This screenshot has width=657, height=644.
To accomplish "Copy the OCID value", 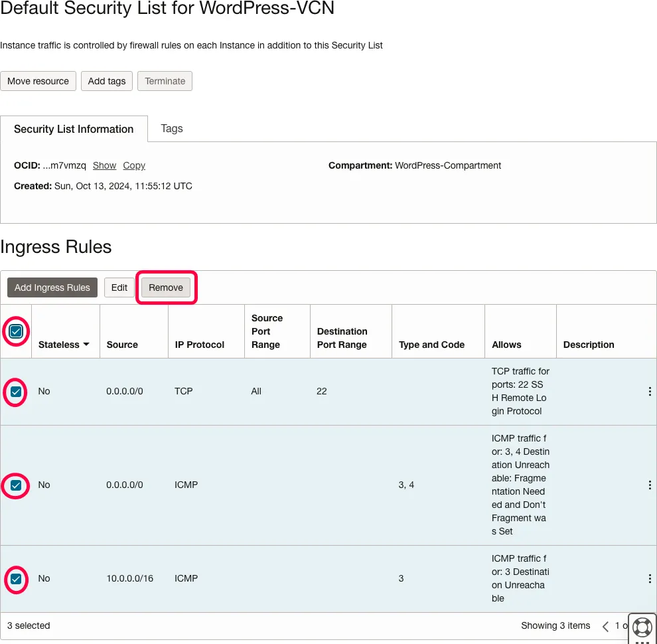I will pyautogui.click(x=134, y=166).
